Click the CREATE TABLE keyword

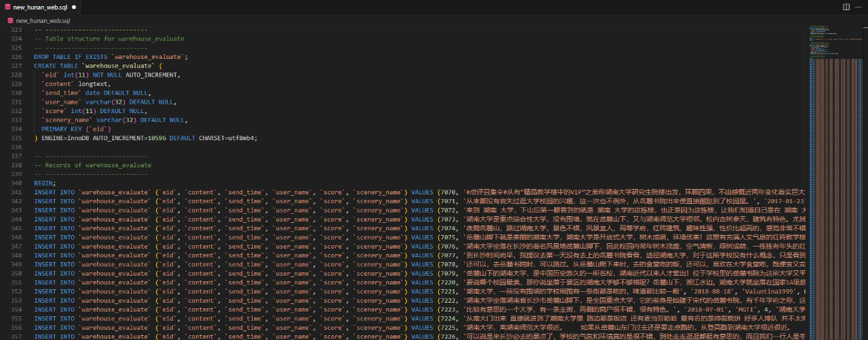[x=55, y=66]
